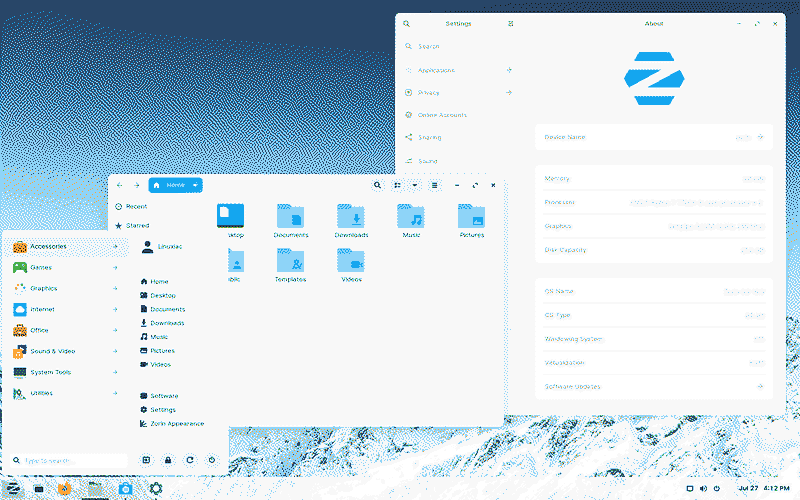Click the volume icon in system tray
This screenshot has width=800, height=500.
coord(703,489)
